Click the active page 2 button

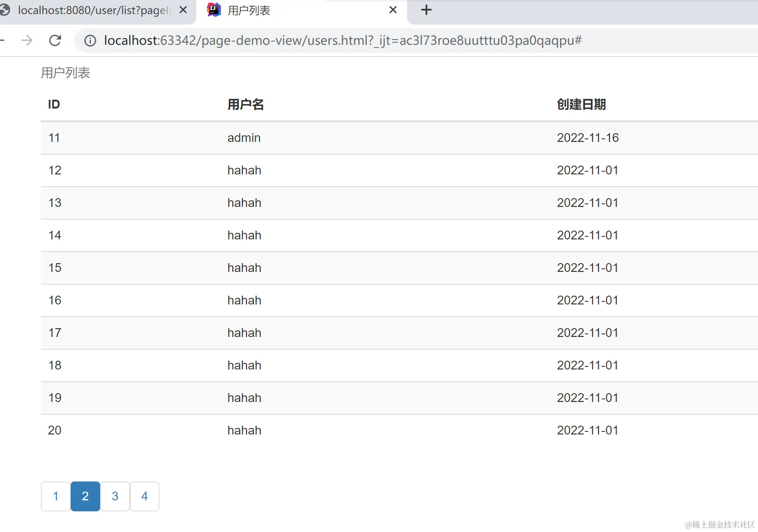[85, 496]
